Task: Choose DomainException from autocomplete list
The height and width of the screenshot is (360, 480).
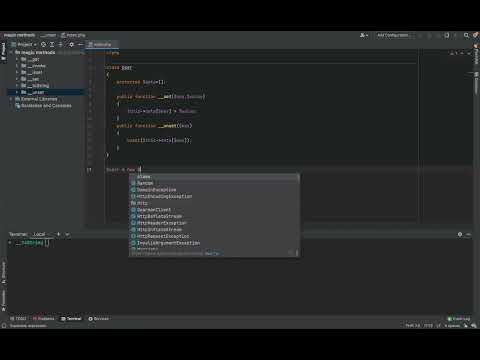Action: [x=214, y=190]
